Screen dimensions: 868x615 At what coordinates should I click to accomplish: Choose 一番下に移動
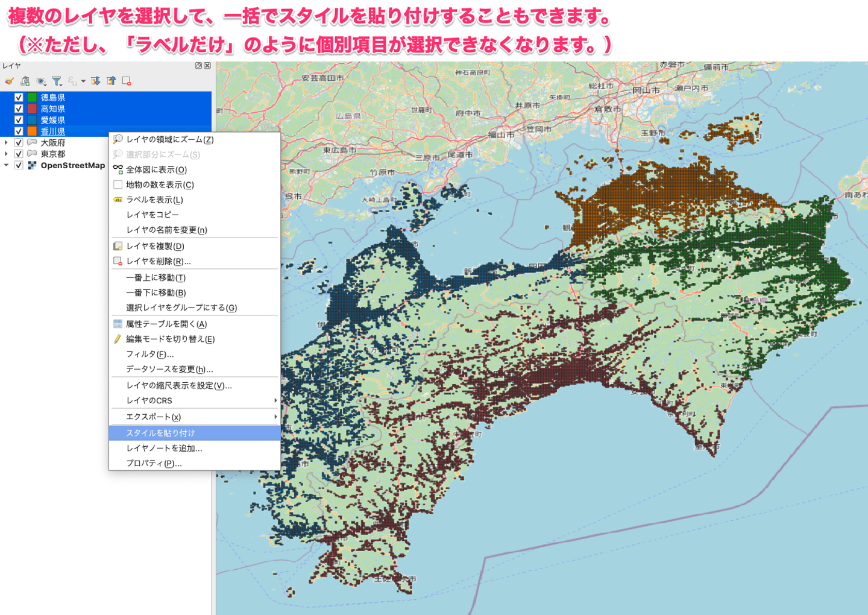click(195, 292)
